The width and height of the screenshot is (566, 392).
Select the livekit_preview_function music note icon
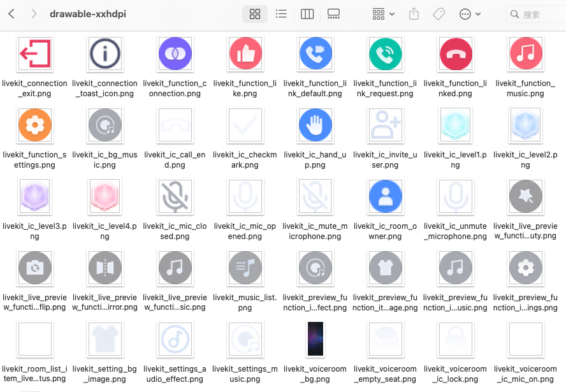coord(455,268)
